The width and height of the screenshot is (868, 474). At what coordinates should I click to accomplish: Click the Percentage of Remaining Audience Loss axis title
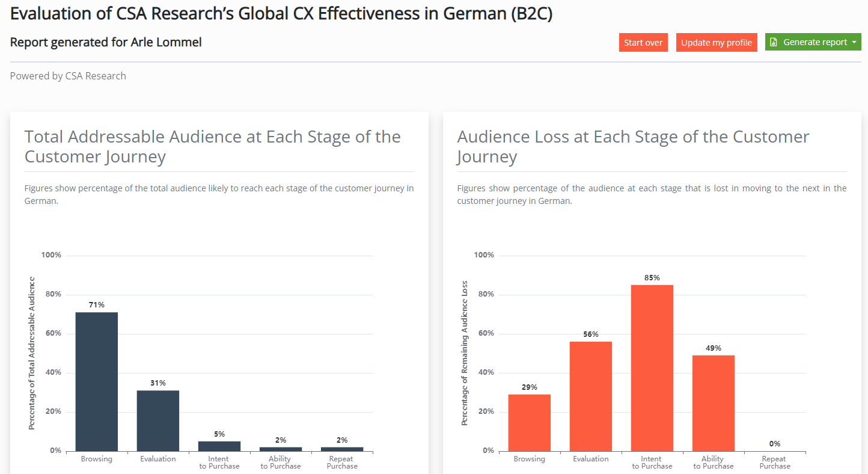[x=464, y=353]
